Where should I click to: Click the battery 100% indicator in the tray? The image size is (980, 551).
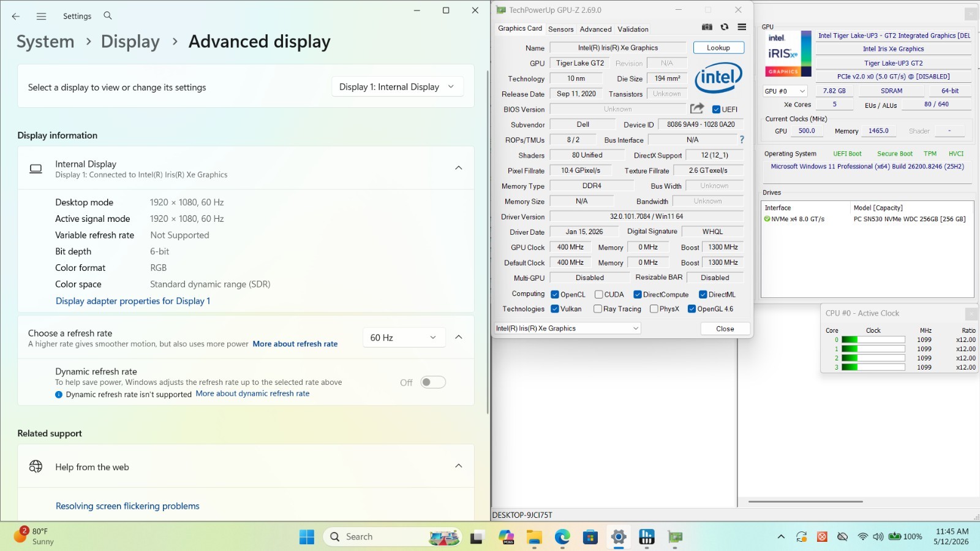click(x=905, y=537)
